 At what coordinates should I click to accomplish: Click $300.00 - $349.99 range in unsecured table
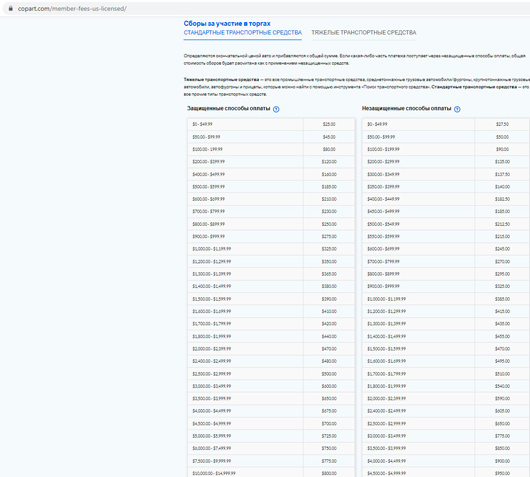(x=383, y=174)
